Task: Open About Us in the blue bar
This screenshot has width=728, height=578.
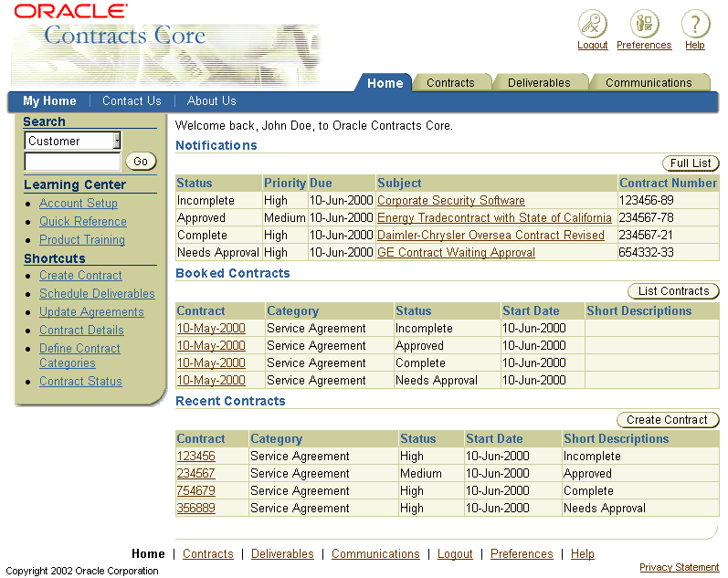Action: tap(211, 100)
